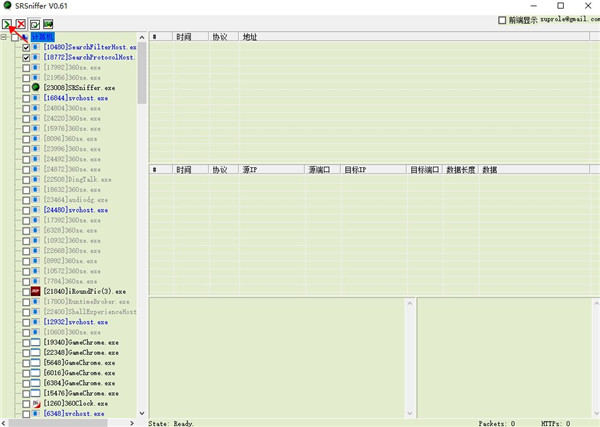Select the green SRSniffer.exe process icon

tap(36, 88)
